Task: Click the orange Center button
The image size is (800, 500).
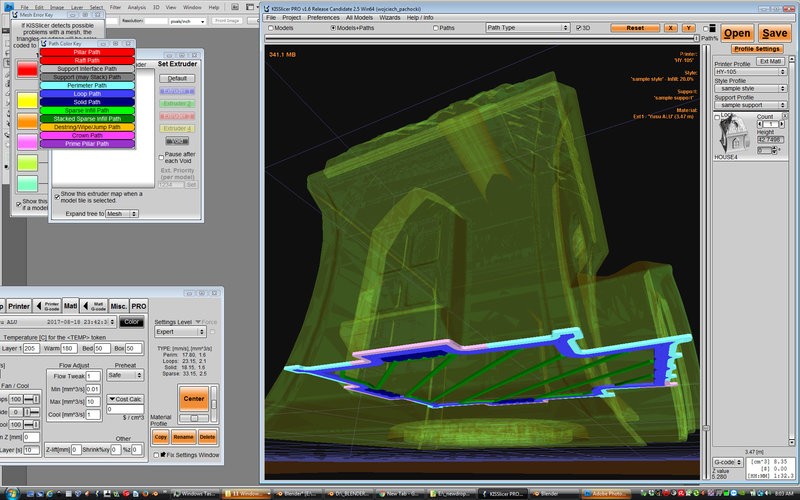Action: [194, 398]
